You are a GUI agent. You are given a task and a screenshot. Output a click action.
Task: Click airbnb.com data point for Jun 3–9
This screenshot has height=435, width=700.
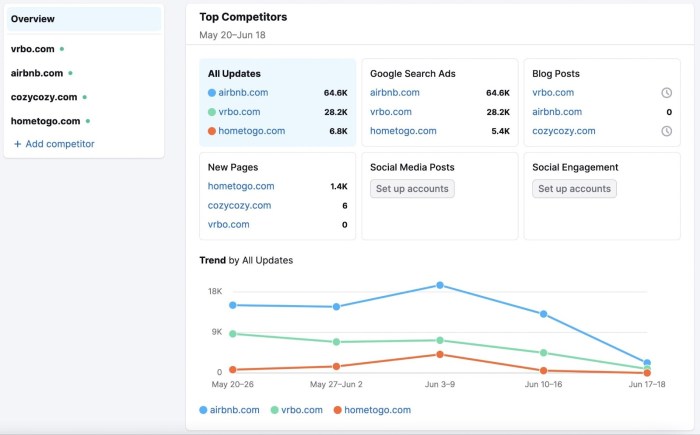tap(440, 285)
